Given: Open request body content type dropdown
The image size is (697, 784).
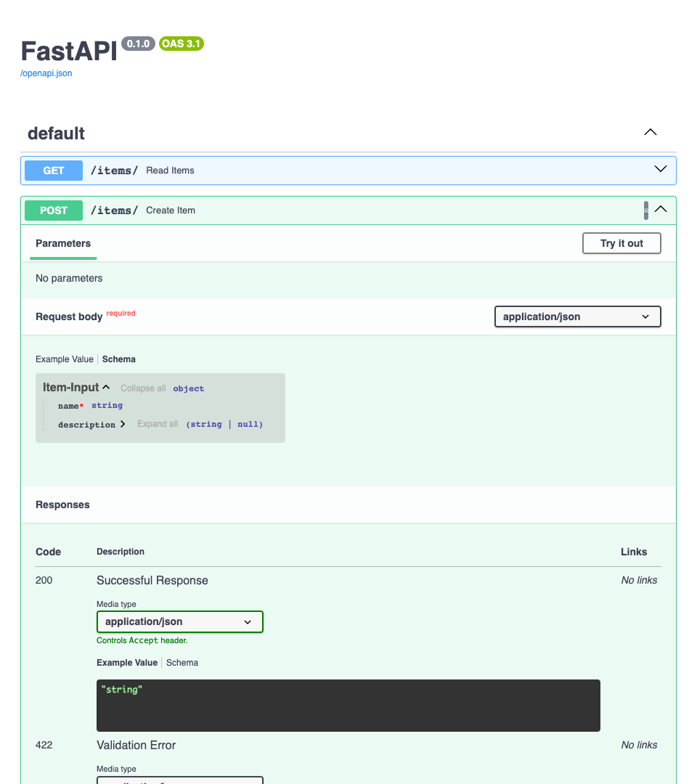Looking at the screenshot, I should (x=577, y=317).
